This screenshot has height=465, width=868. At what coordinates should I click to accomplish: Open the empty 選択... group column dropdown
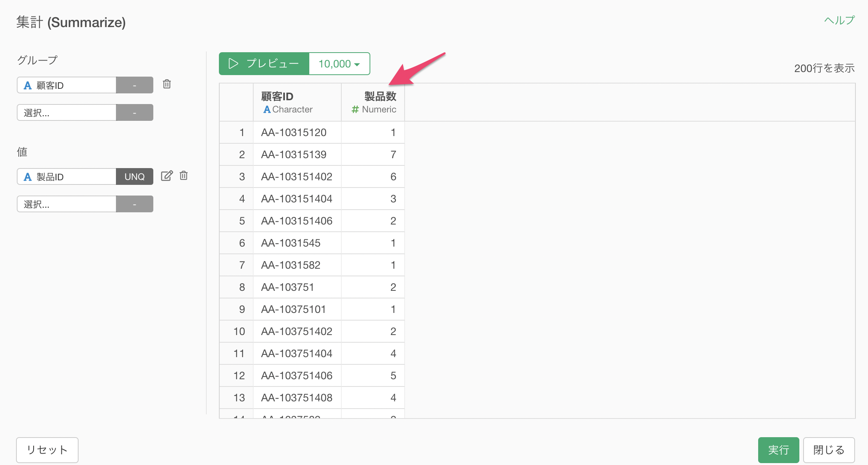point(67,112)
